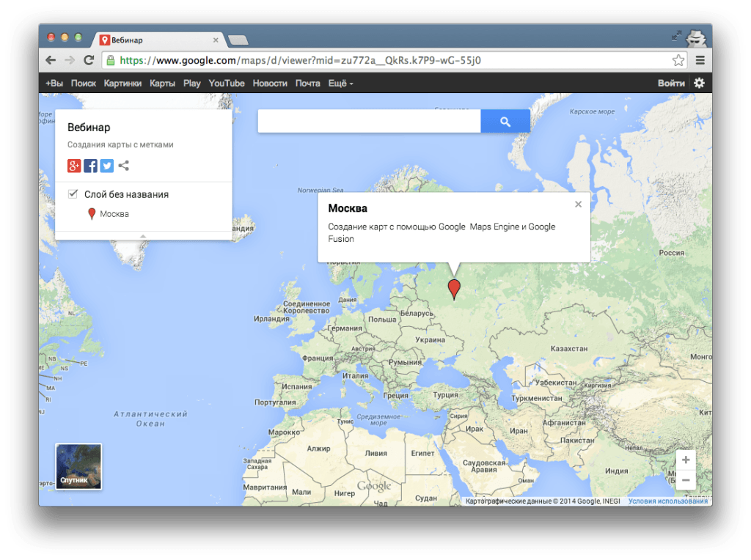Screen dimensions: 751x560
Task: Share map on Google Plus
Action: pyautogui.click(x=74, y=166)
